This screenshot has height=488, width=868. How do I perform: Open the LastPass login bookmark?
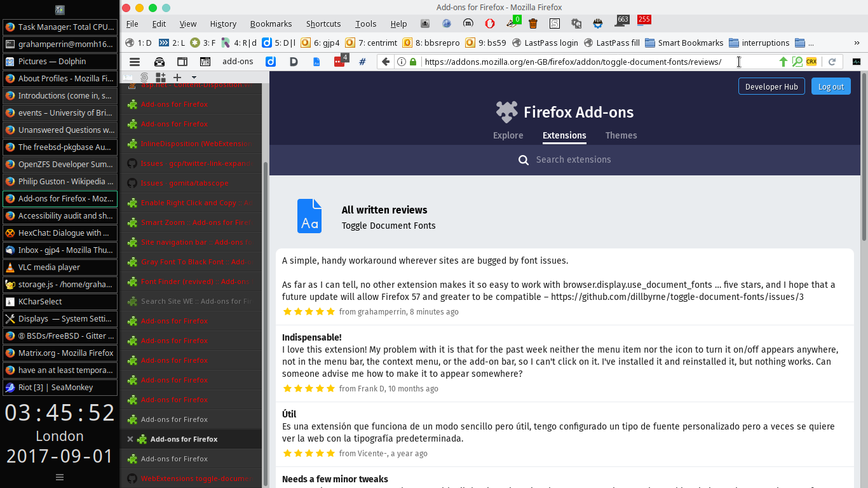545,43
